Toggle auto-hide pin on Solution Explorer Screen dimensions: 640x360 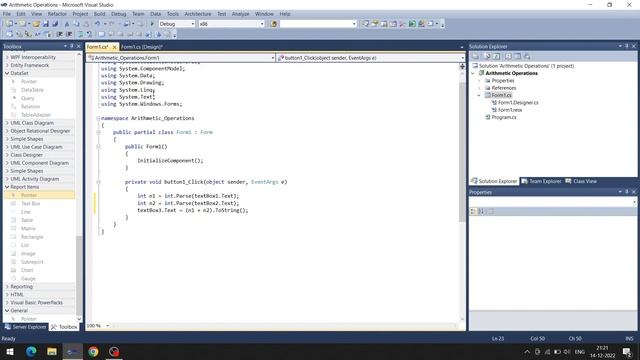click(x=627, y=46)
